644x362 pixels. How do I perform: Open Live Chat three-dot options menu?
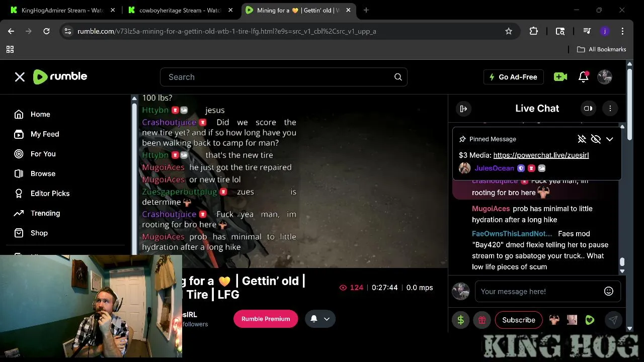point(610,108)
